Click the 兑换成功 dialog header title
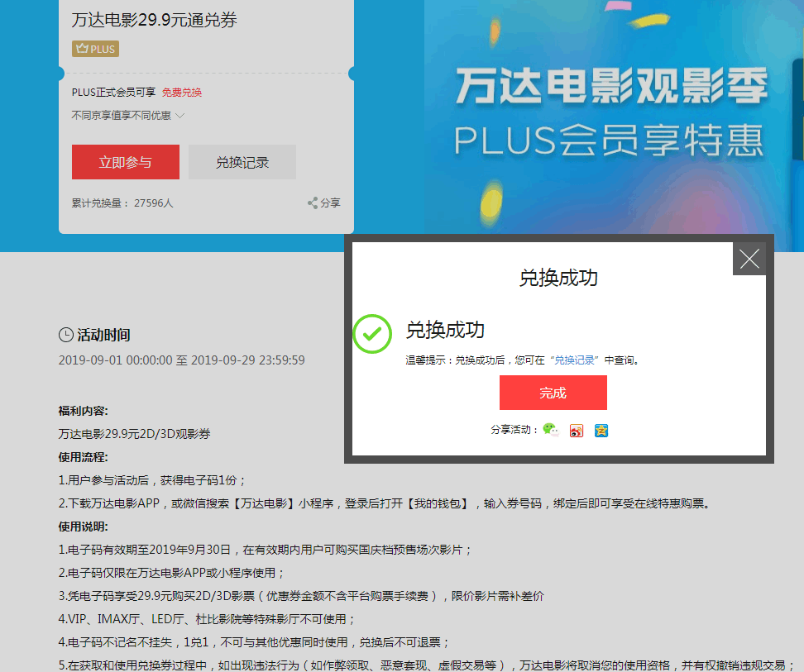The width and height of the screenshot is (804, 672). [558, 278]
